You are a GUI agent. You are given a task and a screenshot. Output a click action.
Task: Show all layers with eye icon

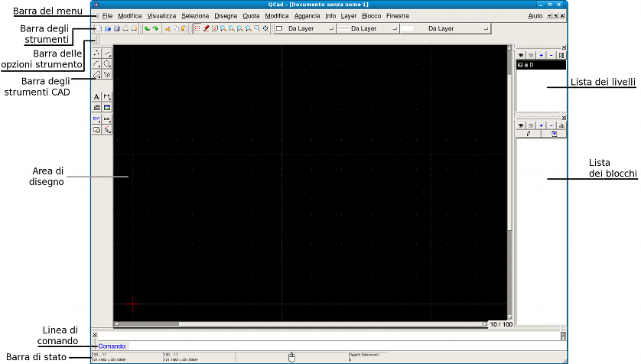pos(521,55)
